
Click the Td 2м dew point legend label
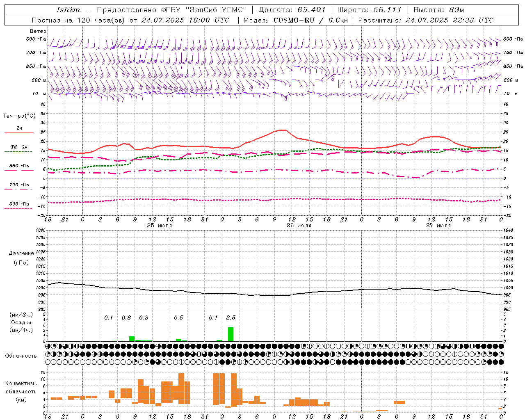(19, 147)
